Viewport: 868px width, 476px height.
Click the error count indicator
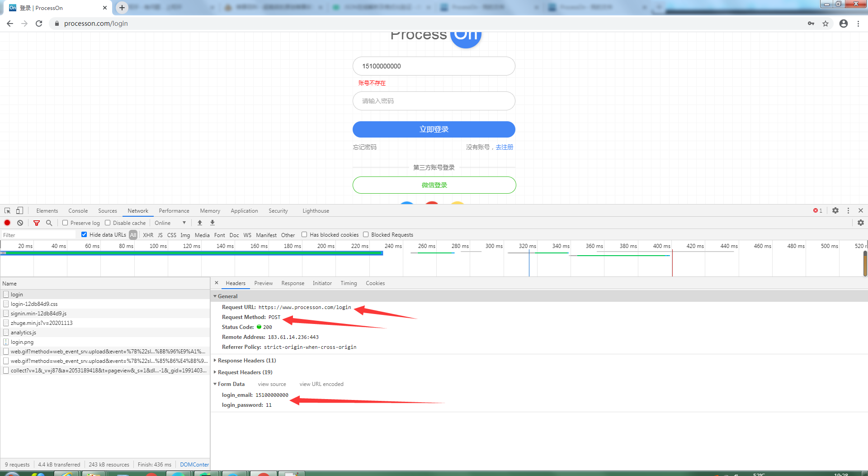click(x=817, y=211)
